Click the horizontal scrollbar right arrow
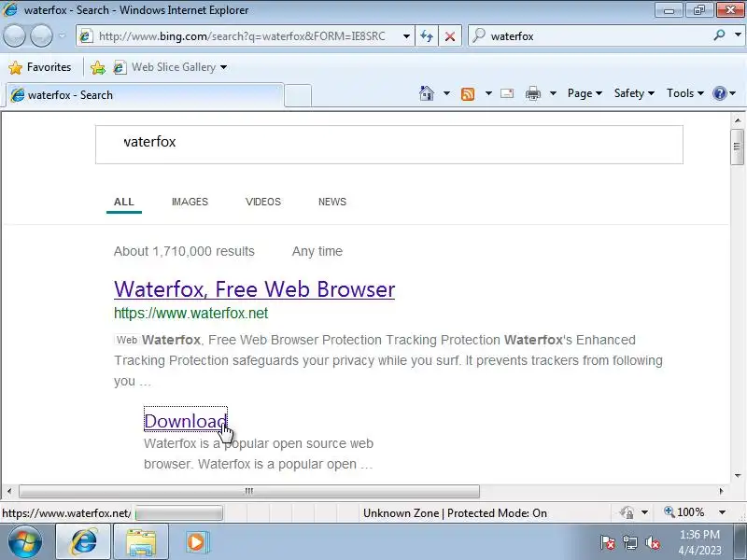 pyautogui.click(x=721, y=491)
